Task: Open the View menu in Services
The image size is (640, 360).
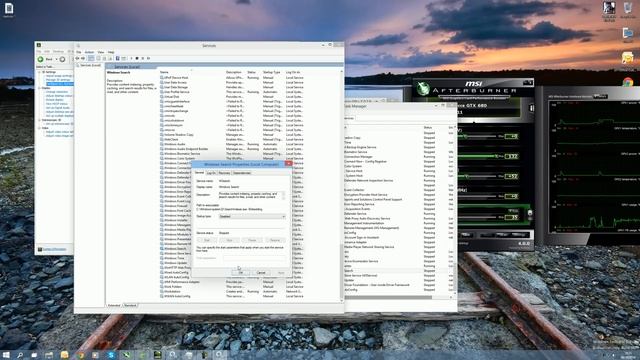Action: 101,52
